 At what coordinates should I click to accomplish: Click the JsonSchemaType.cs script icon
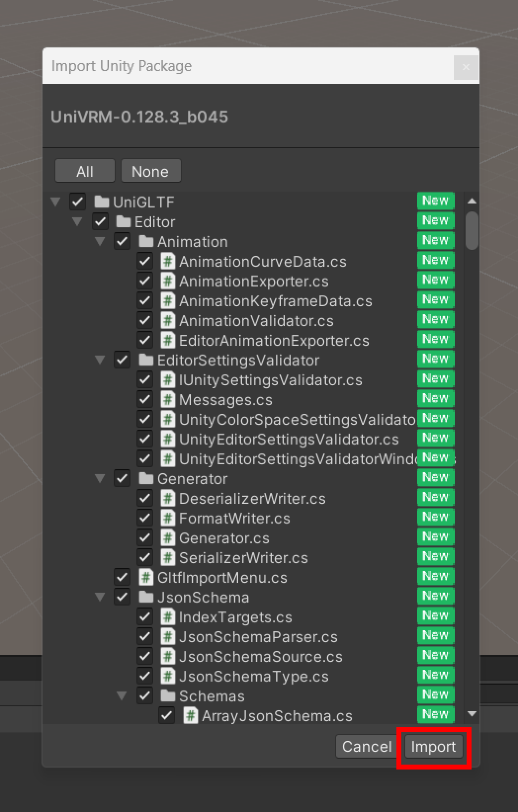(168, 676)
